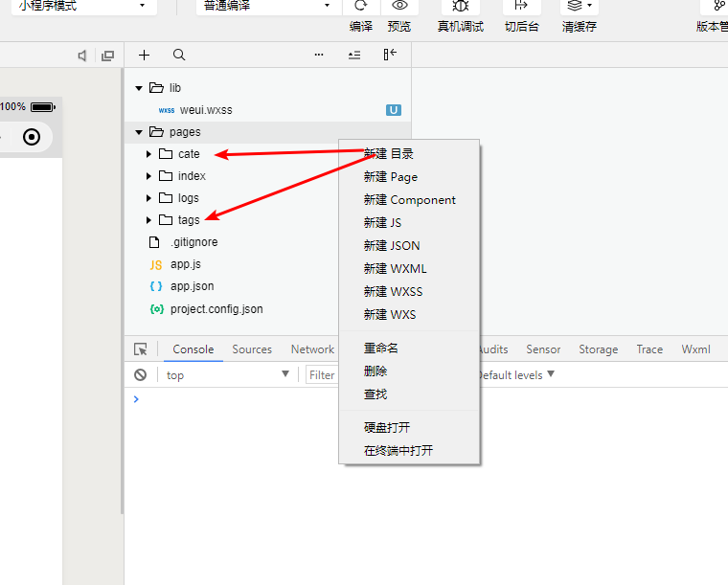Click the inspect element picker icon
Image resolution: width=728 pixels, height=585 pixels.
[x=141, y=349]
